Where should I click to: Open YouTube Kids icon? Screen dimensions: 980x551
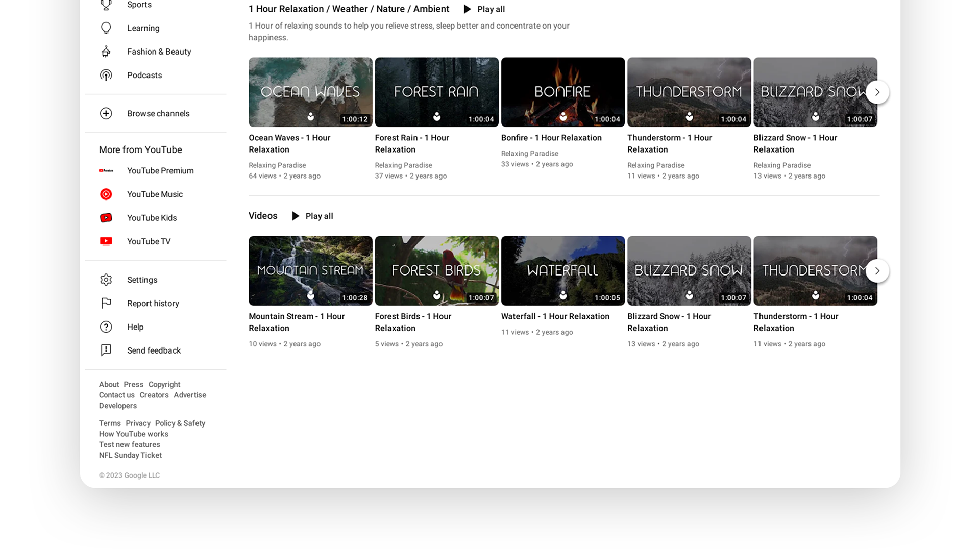106,218
